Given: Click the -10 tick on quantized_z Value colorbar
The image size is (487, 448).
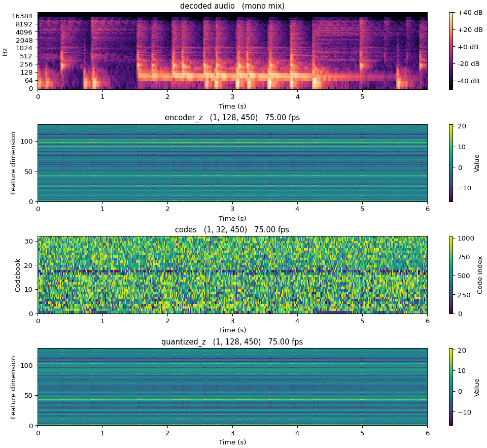Looking at the screenshot, I should pos(464,412).
